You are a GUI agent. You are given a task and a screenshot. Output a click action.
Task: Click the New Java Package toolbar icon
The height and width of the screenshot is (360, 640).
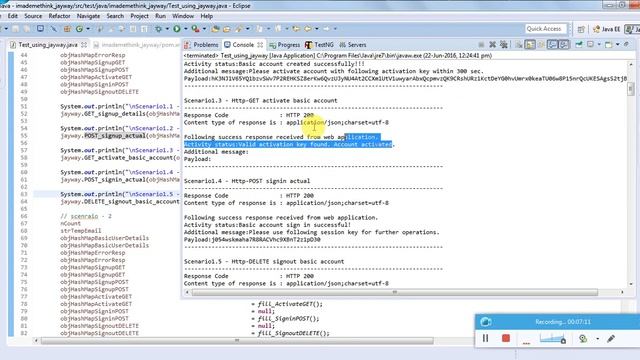click(67, 29)
